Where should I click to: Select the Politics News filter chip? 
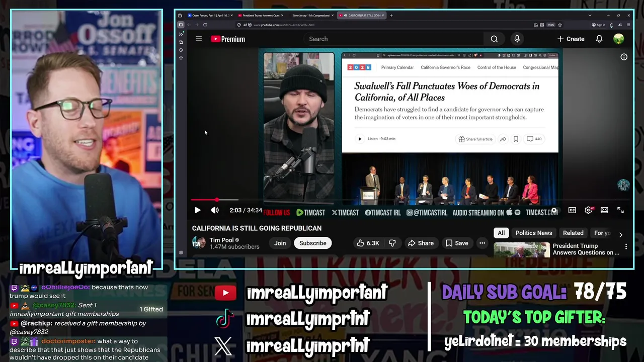tap(534, 233)
